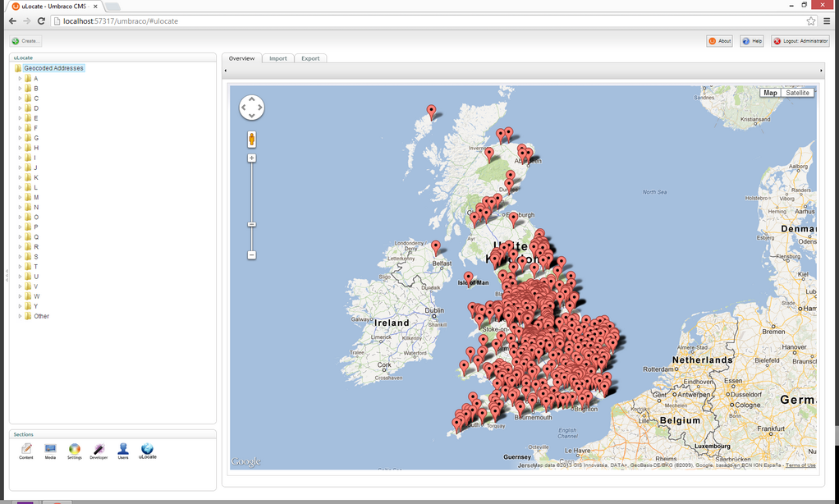Open the Content section icon
This screenshot has height=504, width=839.
(x=26, y=451)
